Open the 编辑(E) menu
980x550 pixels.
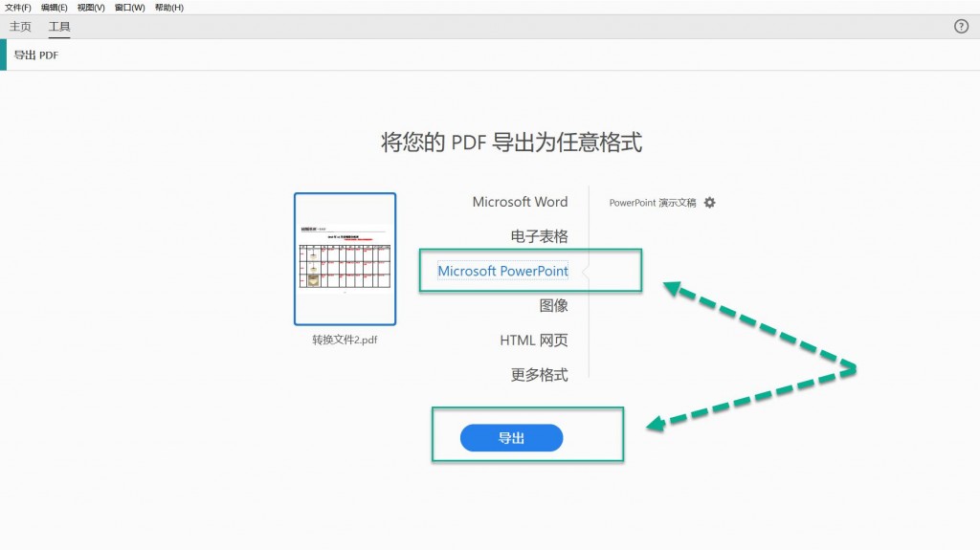(x=54, y=8)
